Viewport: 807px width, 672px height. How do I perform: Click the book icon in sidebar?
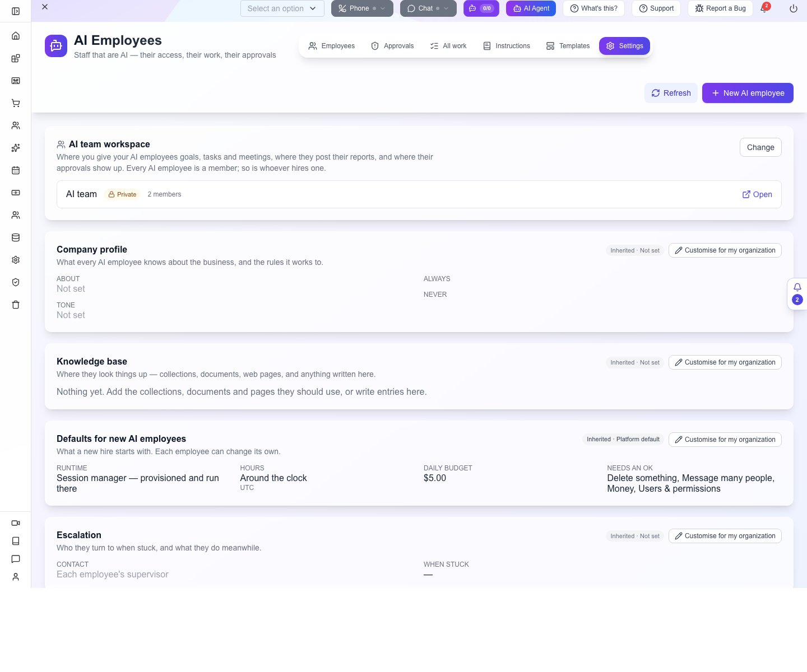[16, 541]
